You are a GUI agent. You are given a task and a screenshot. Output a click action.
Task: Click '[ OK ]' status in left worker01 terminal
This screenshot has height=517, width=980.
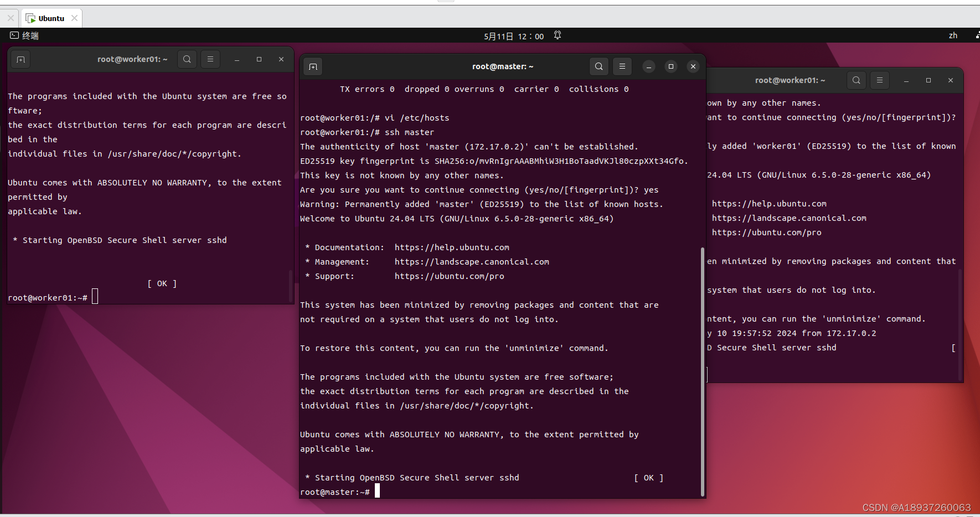[x=162, y=283]
